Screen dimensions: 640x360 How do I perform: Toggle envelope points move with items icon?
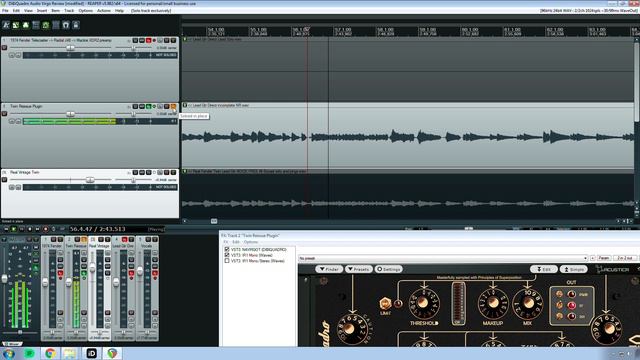click(46, 25)
